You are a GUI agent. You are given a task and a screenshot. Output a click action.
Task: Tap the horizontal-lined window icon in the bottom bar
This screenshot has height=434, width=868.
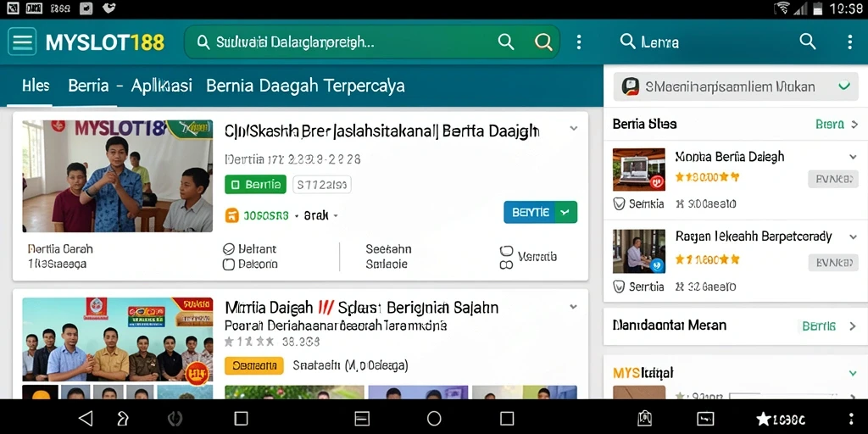click(x=361, y=419)
